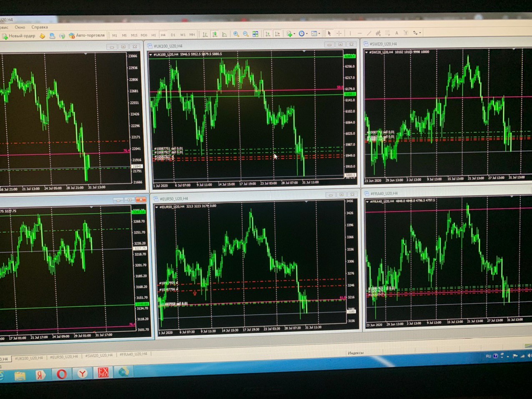Collapse the #SWI20_U20,H4 chart info triangle

[x=366, y=52]
